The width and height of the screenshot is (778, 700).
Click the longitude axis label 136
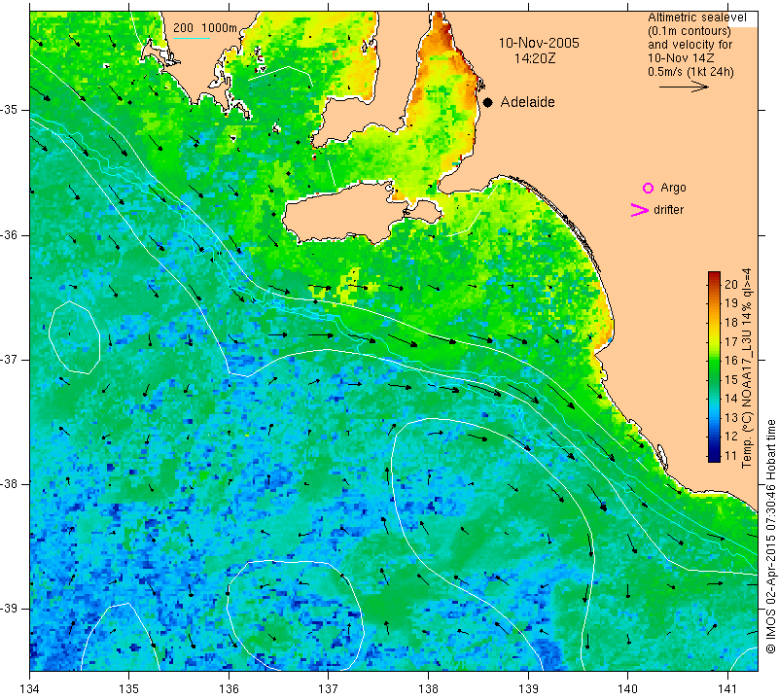(229, 689)
